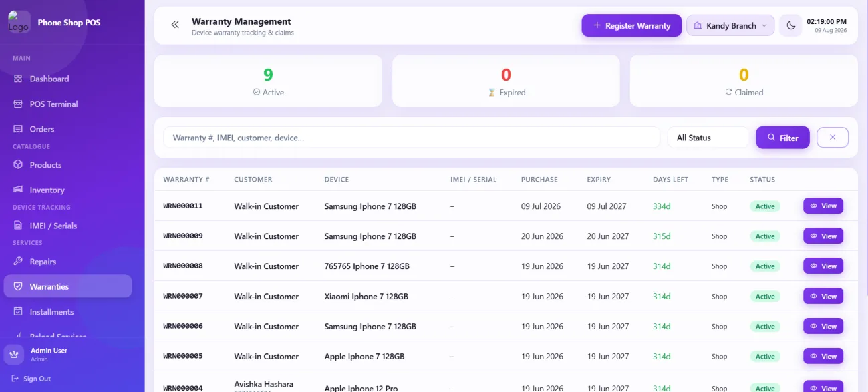Screen dimensions: 868x392
Task: View warranty WRN000005 details
Action: pyautogui.click(x=823, y=356)
